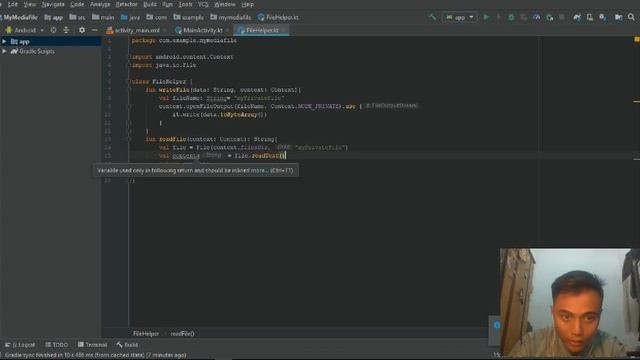Click the scroll-from-source target icon in Project panel
The image size is (640, 360).
click(53, 30)
